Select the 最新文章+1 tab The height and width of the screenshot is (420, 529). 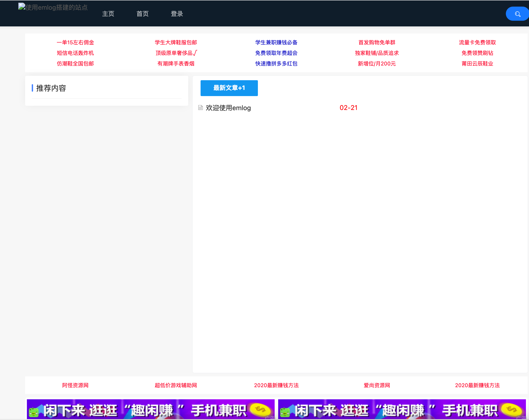point(229,88)
